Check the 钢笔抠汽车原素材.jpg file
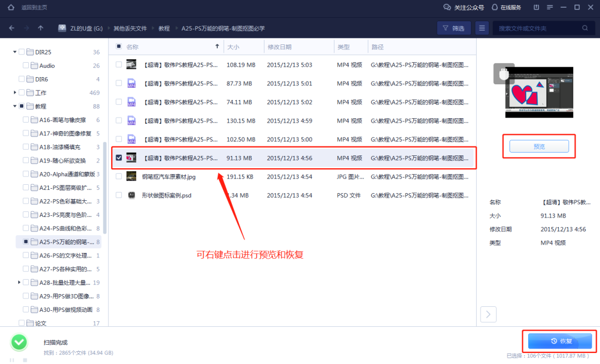Viewport: 600px width, 364px height. [x=119, y=176]
